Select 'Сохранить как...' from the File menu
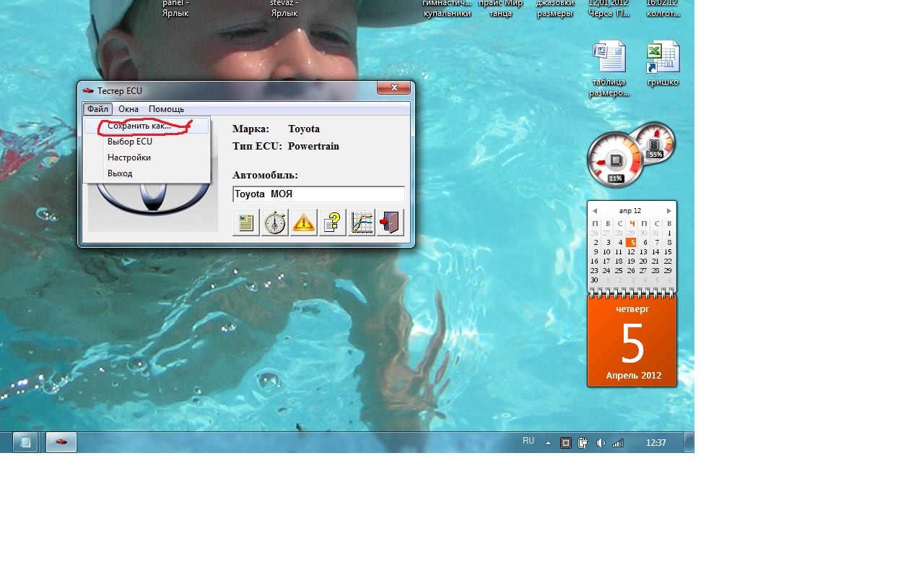This screenshot has height=578, width=924. click(139, 126)
